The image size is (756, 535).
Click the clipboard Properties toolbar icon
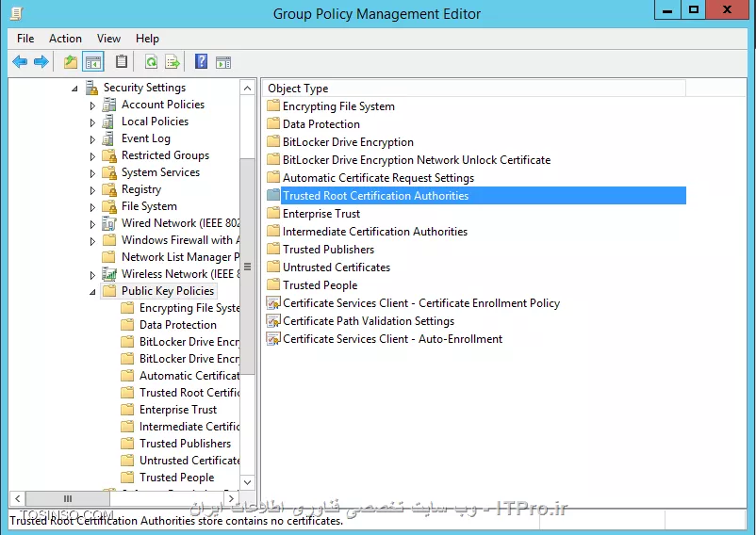pyautogui.click(x=122, y=61)
